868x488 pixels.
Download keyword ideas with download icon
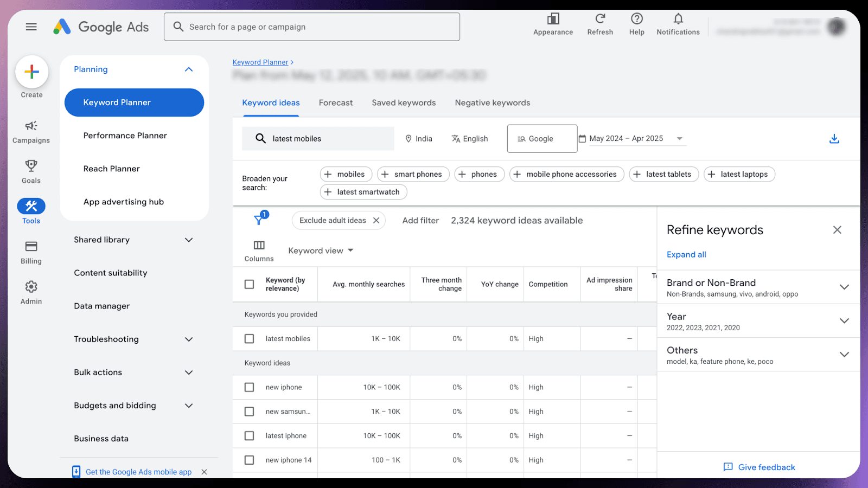pos(834,139)
